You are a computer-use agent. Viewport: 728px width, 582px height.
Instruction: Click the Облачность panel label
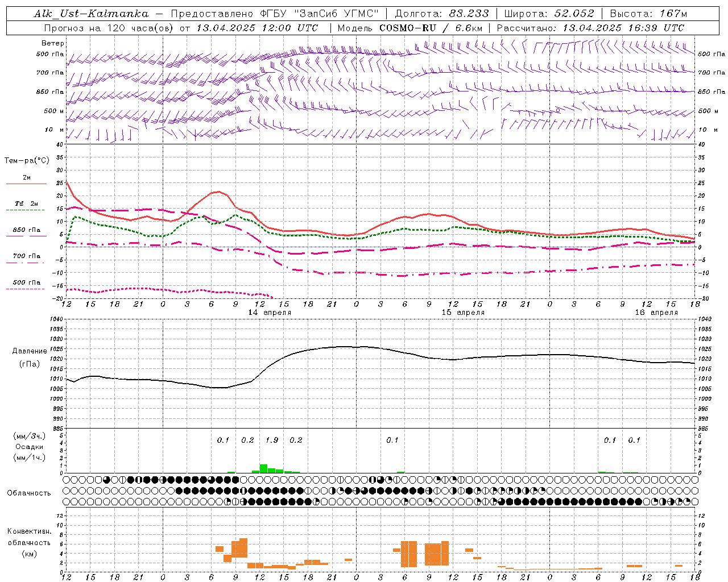point(29,493)
